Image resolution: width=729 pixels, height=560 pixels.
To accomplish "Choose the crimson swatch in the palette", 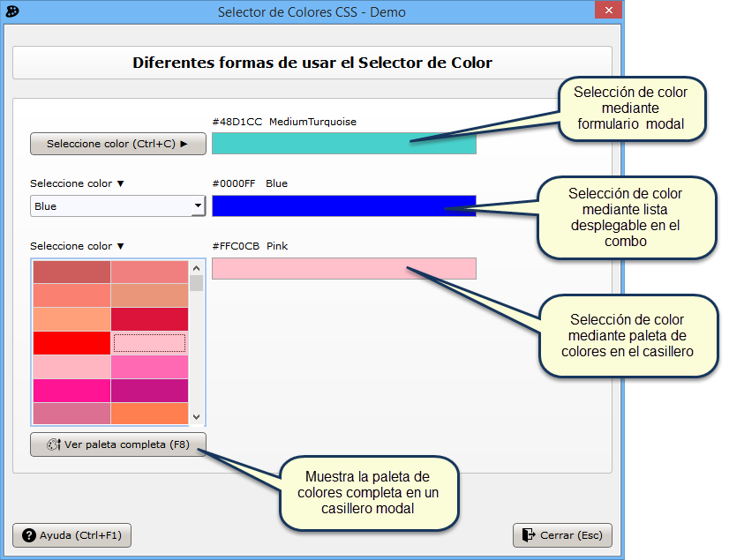I will coord(149,319).
